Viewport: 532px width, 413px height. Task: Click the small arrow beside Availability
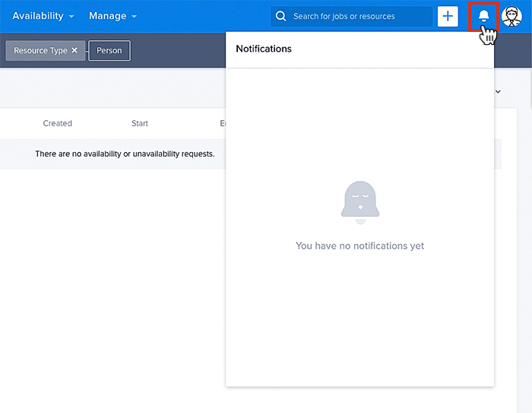71,17
